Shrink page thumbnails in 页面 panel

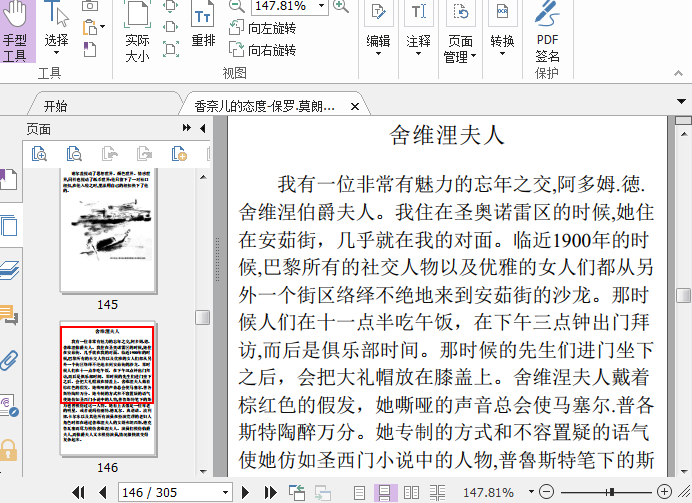(74, 154)
